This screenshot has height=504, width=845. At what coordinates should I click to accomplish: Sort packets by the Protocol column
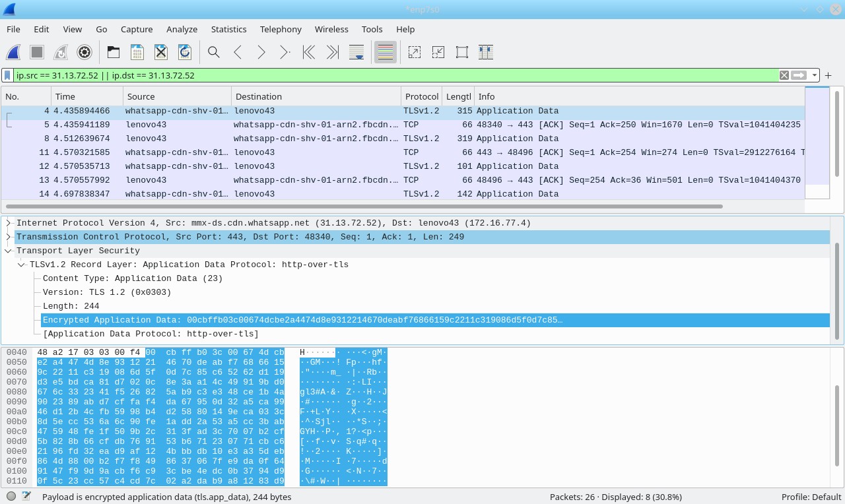point(422,96)
